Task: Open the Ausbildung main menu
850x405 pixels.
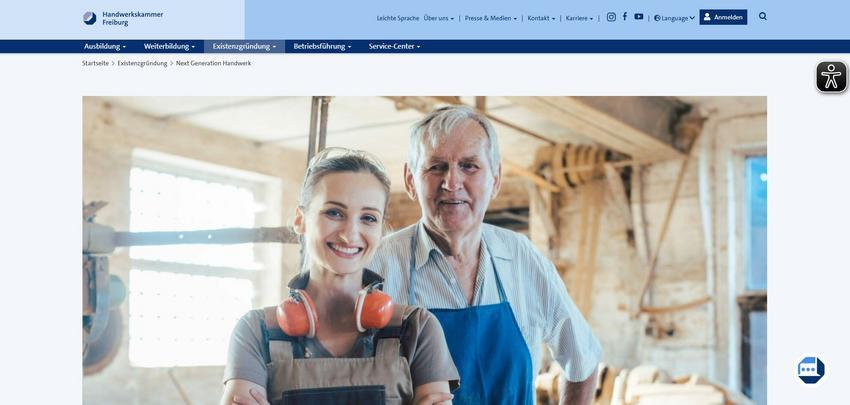Action: pyautogui.click(x=105, y=47)
